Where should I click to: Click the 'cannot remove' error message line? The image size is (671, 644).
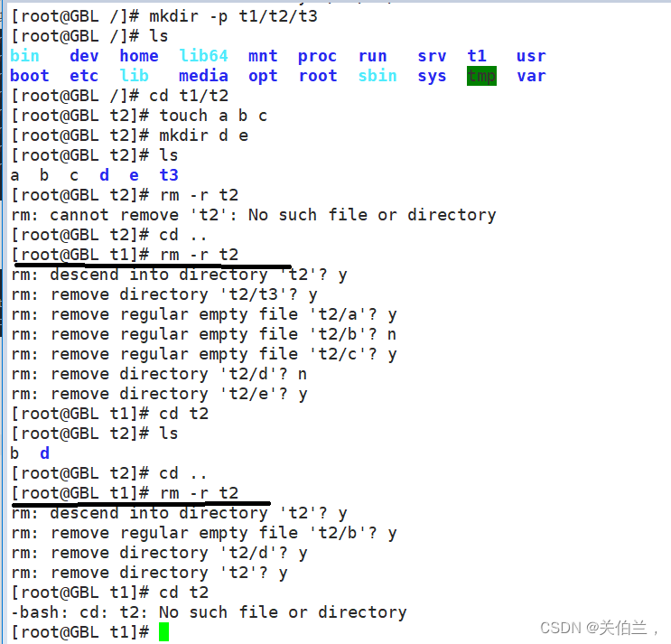click(x=254, y=215)
